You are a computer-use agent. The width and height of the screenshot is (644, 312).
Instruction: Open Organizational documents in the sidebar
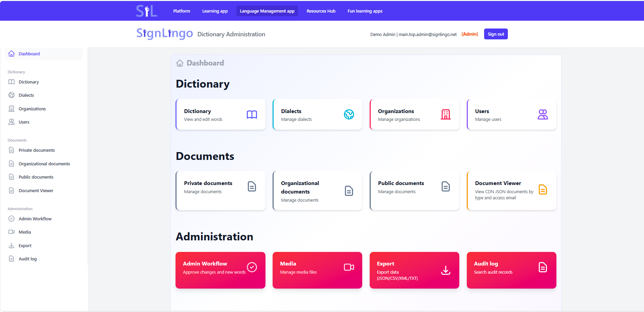pos(44,164)
